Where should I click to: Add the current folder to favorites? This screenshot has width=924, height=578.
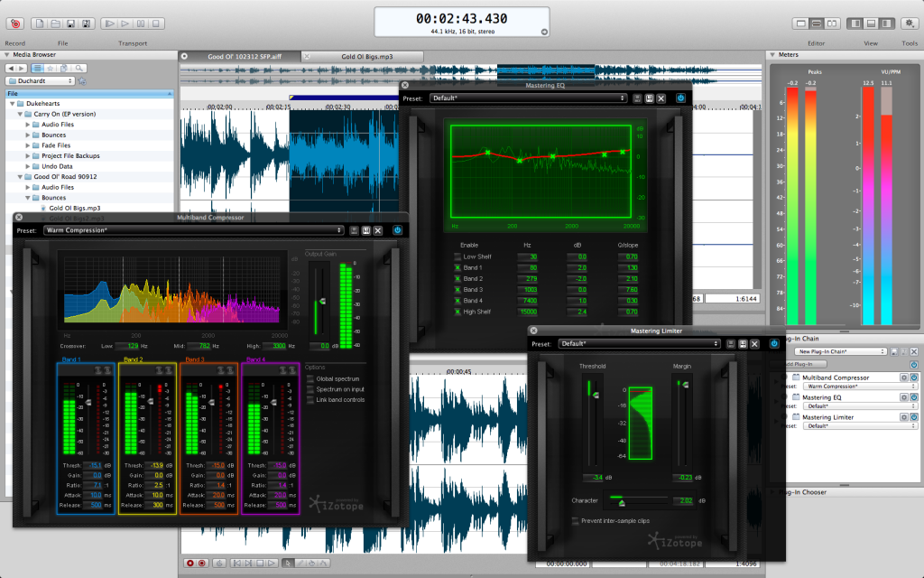pyautogui.click(x=82, y=80)
